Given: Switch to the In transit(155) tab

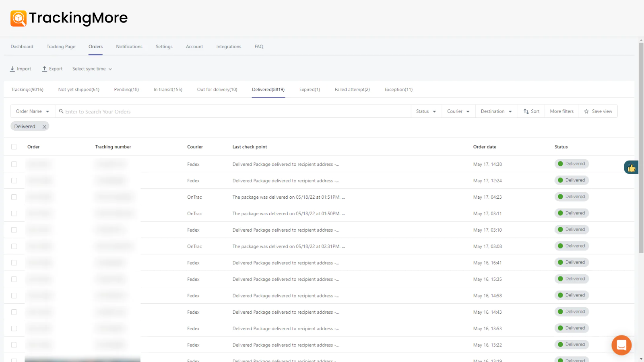Looking at the screenshot, I should point(168,89).
